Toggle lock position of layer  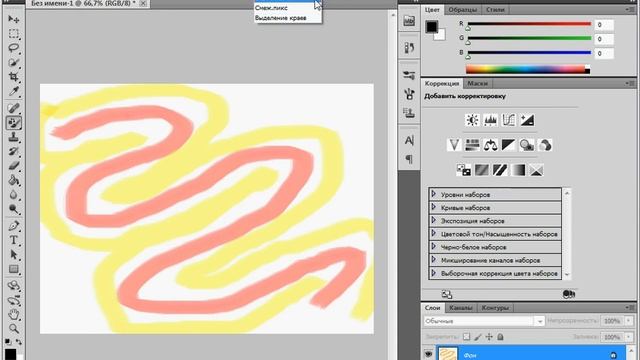tap(489, 337)
